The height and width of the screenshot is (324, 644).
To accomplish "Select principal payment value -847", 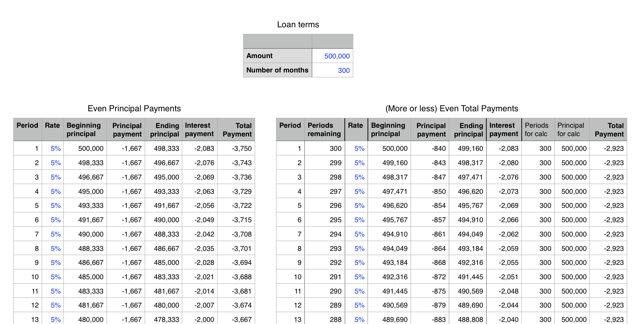I will click(x=430, y=177).
